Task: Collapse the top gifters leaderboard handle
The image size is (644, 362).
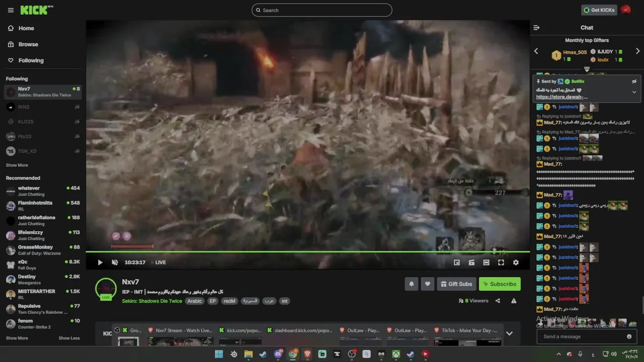Action: (x=587, y=69)
